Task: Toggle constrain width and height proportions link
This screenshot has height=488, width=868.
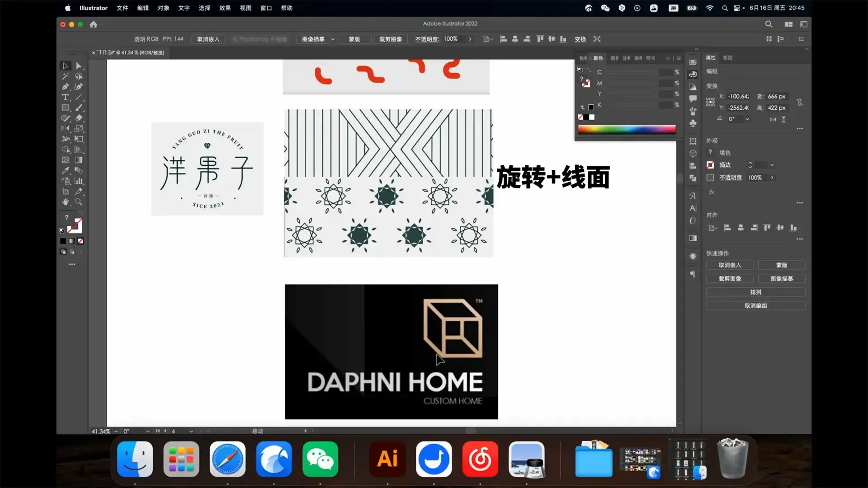Action: point(800,102)
